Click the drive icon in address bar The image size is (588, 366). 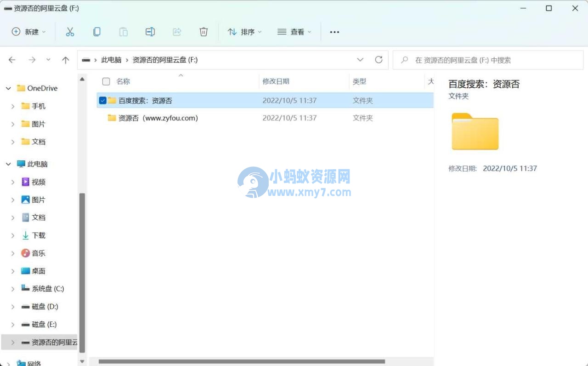point(86,60)
